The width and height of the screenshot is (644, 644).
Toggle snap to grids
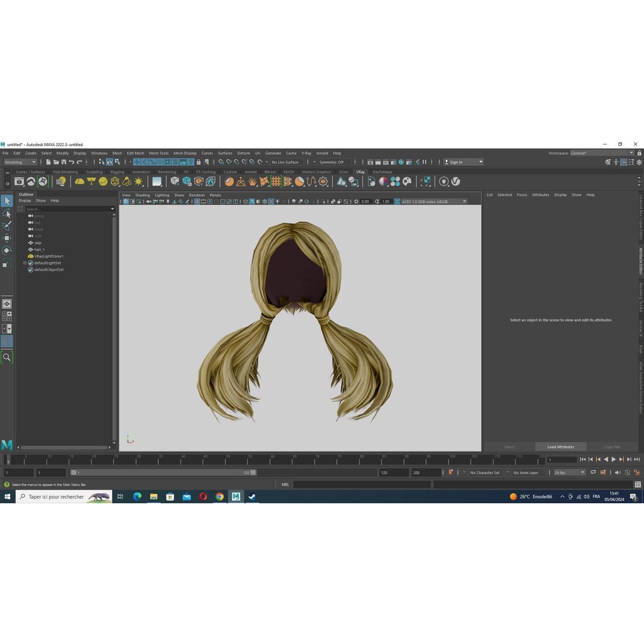(221, 162)
